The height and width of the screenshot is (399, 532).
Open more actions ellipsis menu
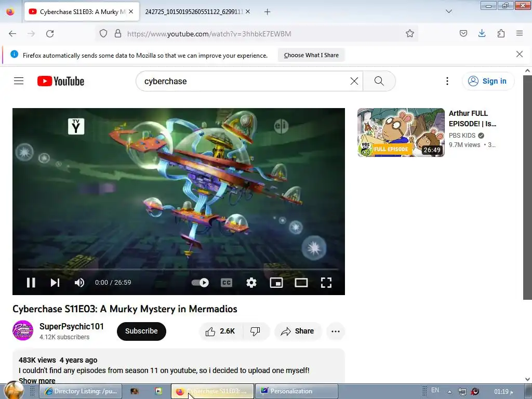pos(336,331)
